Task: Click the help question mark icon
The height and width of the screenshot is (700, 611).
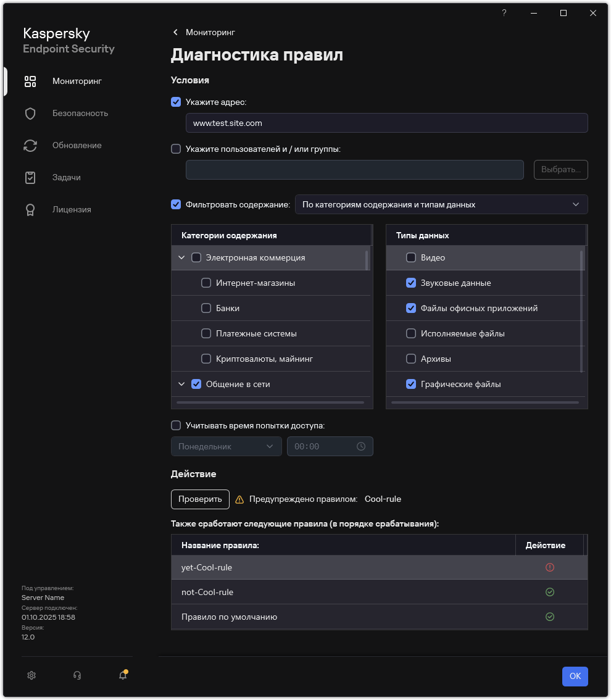Action: tap(504, 13)
